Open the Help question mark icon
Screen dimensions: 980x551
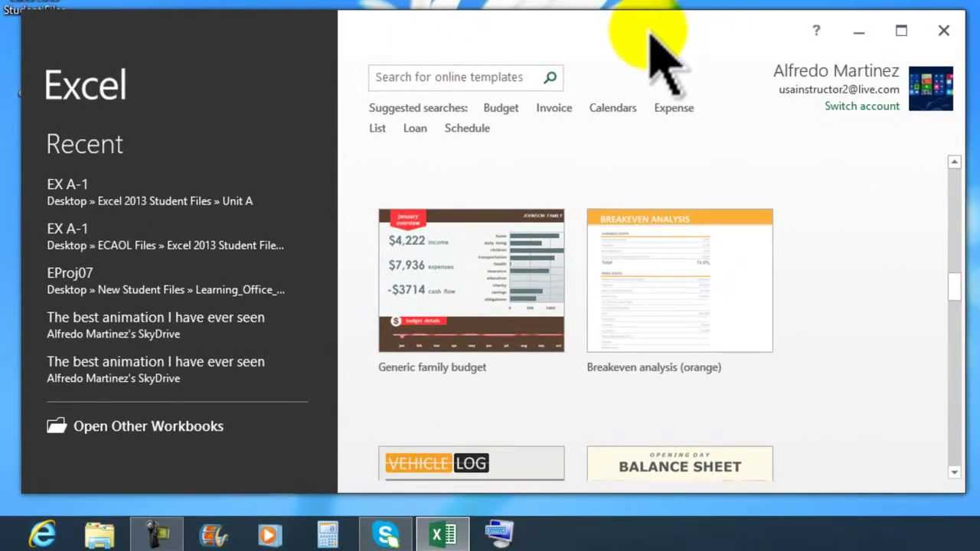pyautogui.click(x=816, y=31)
